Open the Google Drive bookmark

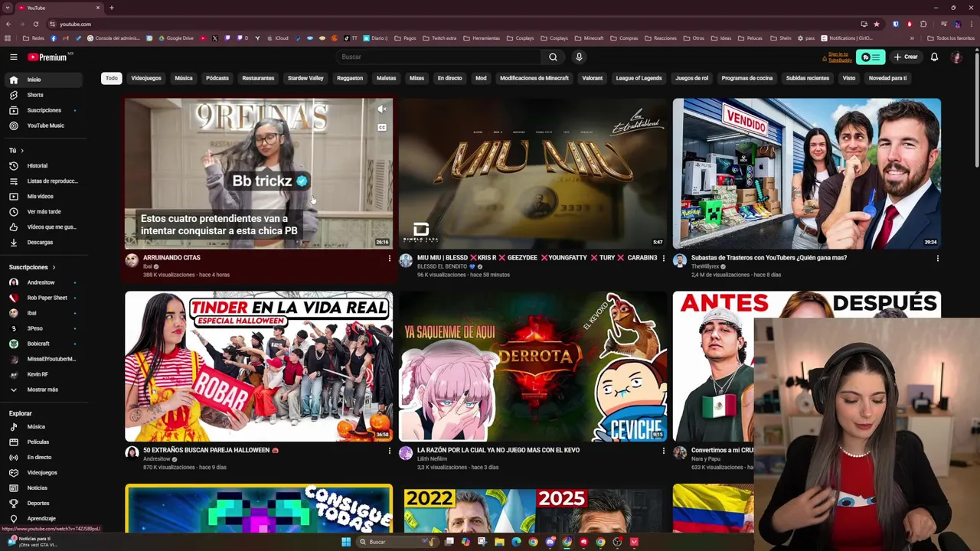tap(176, 38)
